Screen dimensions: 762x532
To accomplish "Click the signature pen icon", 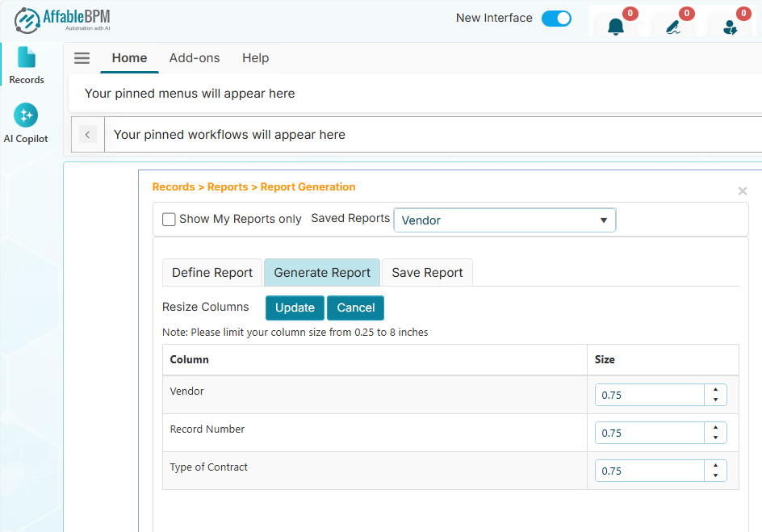I will click(672, 27).
